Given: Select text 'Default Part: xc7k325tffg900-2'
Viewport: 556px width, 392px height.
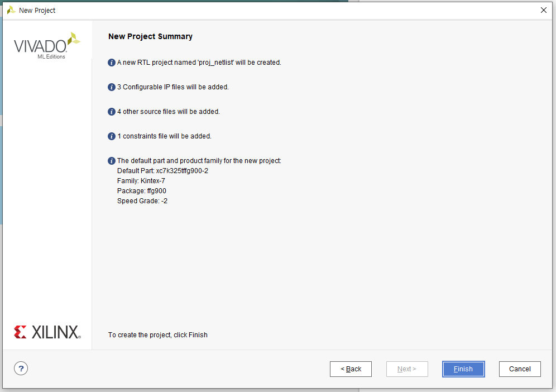Looking at the screenshot, I should (163, 171).
